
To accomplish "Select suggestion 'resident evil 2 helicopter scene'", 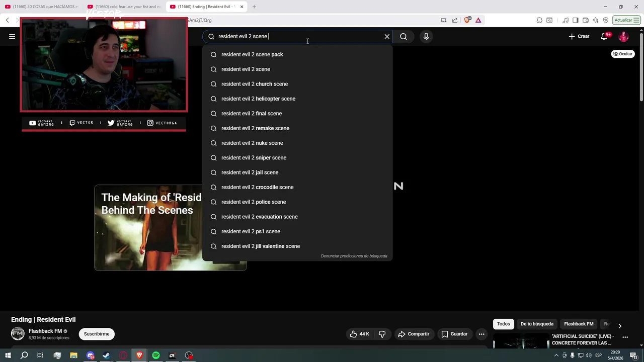I will [x=297, y=99].
